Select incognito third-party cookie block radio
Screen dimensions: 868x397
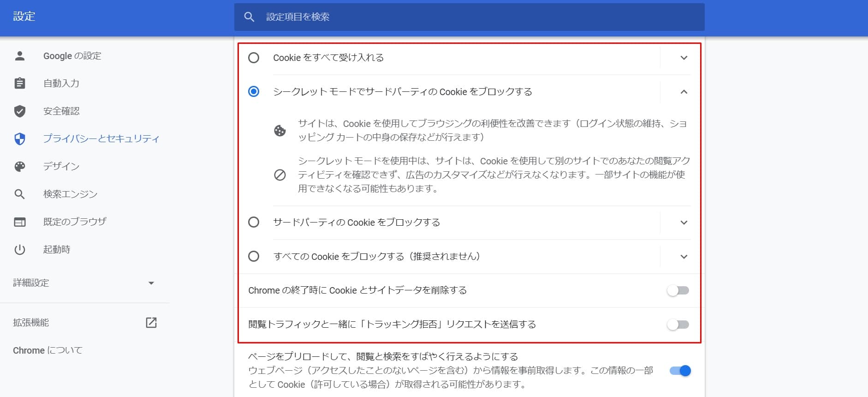(x=254, y=91)
